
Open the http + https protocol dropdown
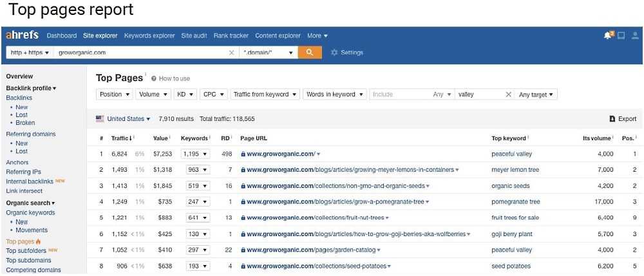coord(30,53)
